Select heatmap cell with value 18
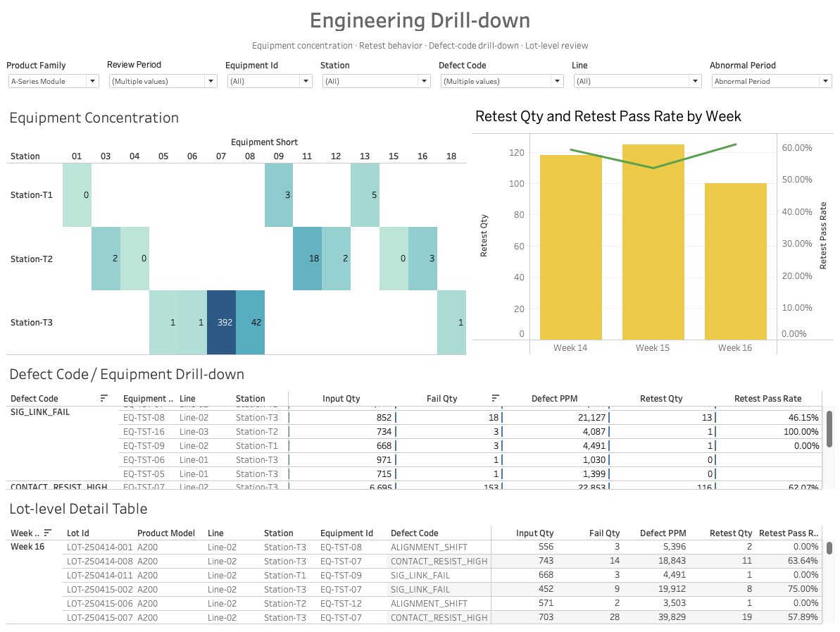Viewport: 840px width, 632px height. tap(308, 259)
